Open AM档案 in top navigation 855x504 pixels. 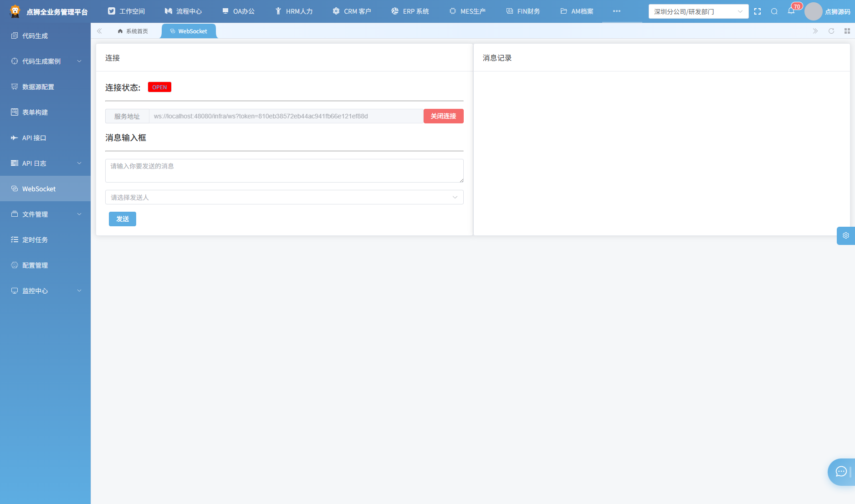click(x=577, y=11)
